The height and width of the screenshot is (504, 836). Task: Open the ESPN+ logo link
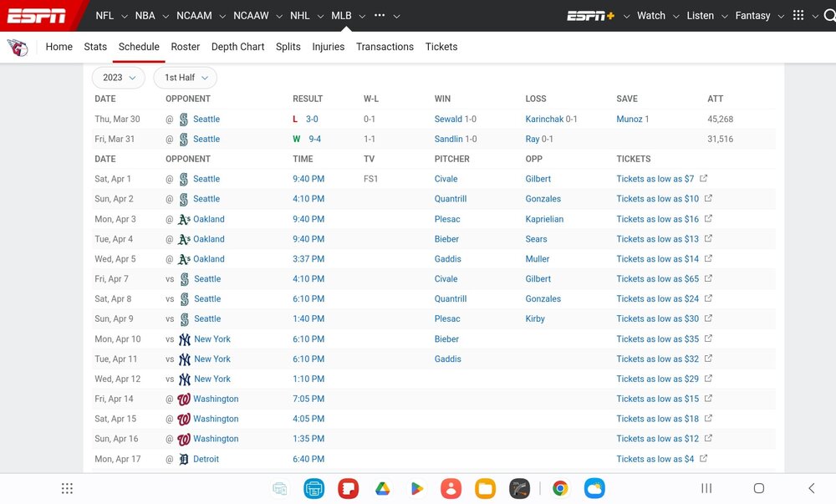pyautogui.click(x=591, y=16)
